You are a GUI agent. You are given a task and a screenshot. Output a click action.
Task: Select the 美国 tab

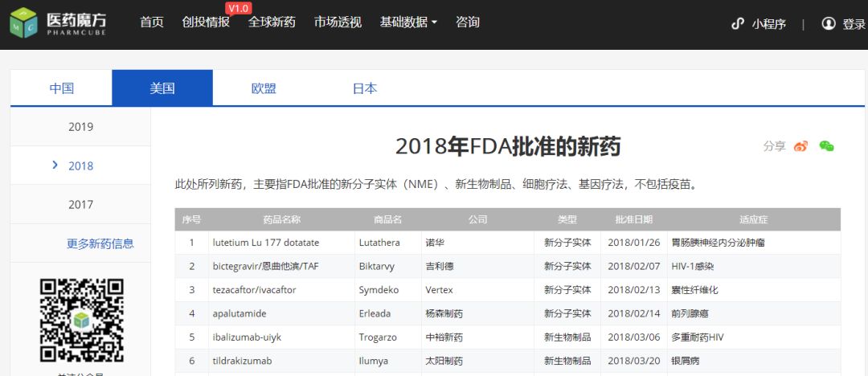click(162, 88)
